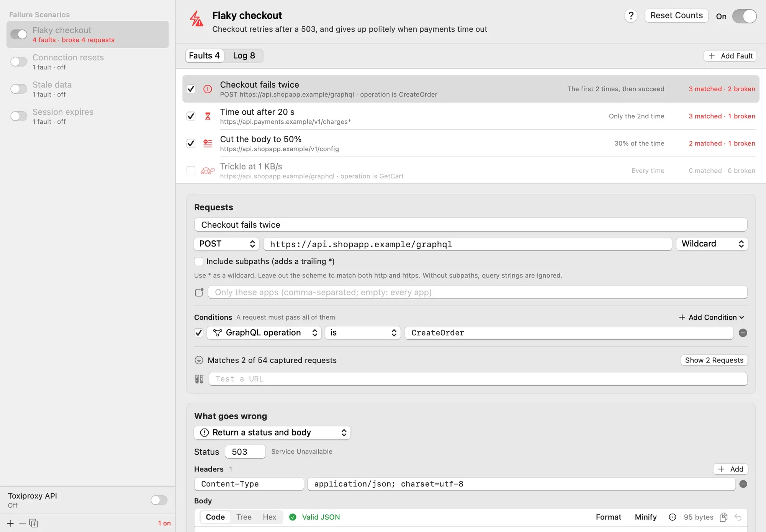Image resolution: width=766 pixels, height=532 pixels.
Task: Click hourglass icon on Time out row
Action: tap(208, 116)
